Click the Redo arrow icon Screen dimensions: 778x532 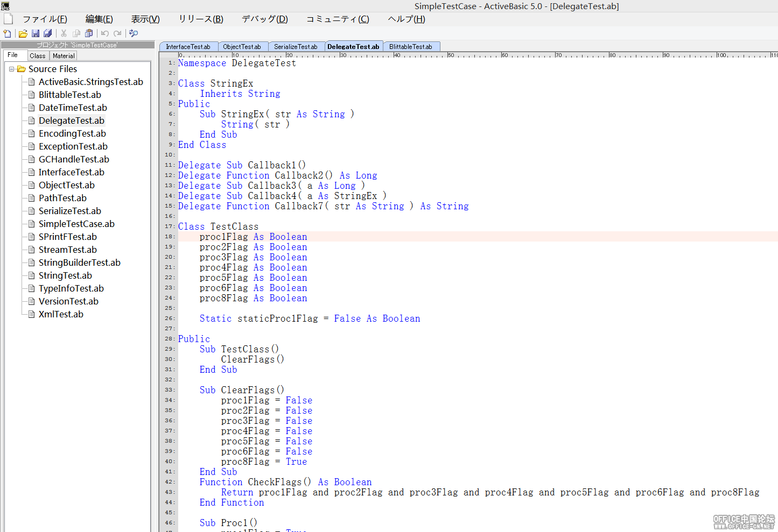(x=117, y=33)
